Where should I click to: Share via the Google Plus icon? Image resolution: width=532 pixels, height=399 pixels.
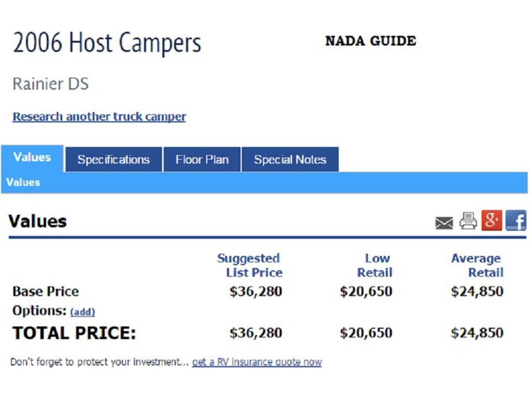(491, 220)
